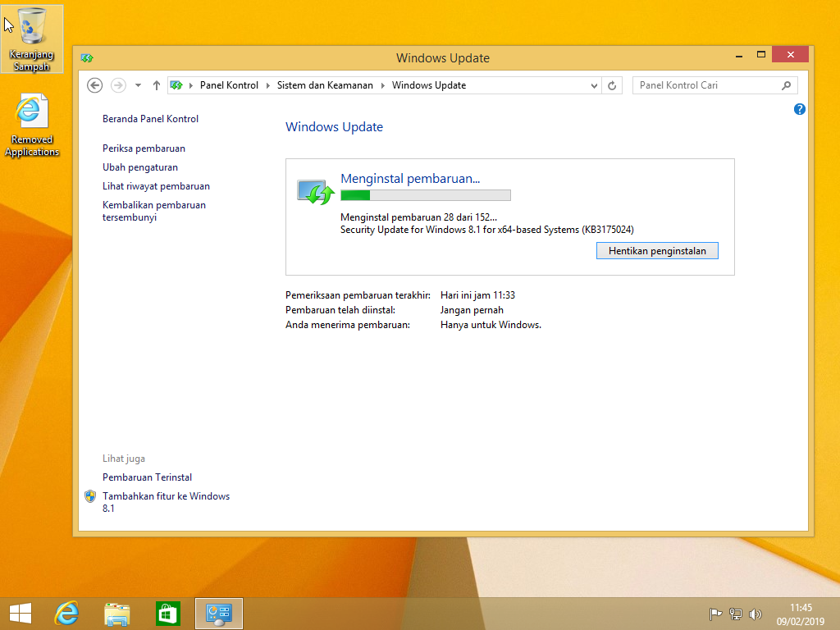Click the Windows Update title bar icon
Image resolution: width=840 pixels, height=630 pixels.
87,58
